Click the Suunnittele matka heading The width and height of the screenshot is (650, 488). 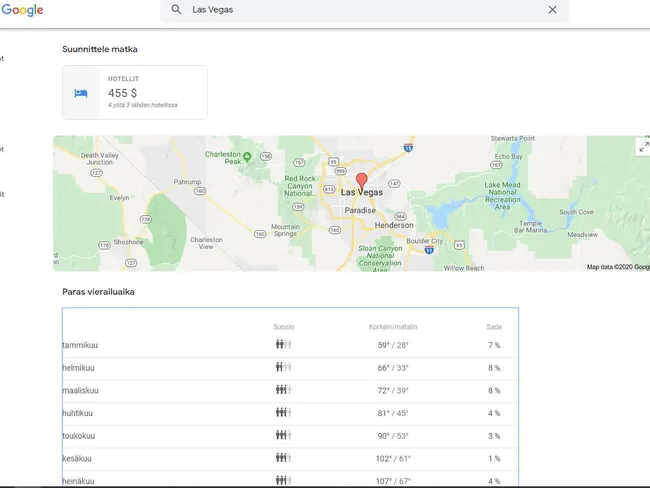coord(100,49)
